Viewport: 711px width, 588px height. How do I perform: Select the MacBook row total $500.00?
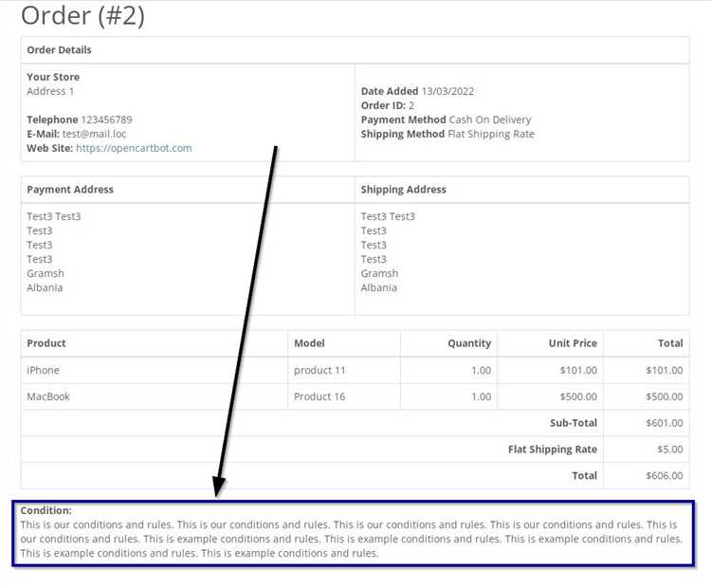[665, 396]
